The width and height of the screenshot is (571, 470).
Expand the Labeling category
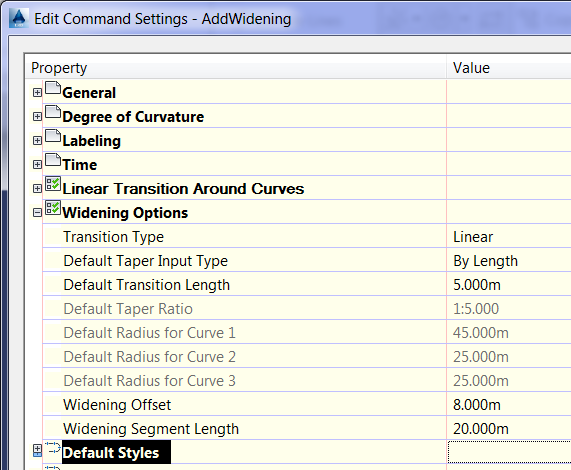coord(37,141)
